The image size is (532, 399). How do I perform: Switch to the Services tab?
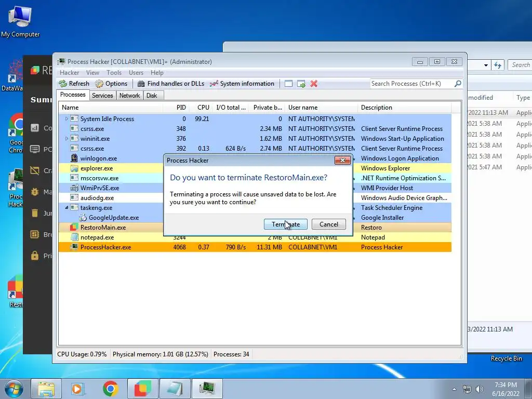coord(102,96)
